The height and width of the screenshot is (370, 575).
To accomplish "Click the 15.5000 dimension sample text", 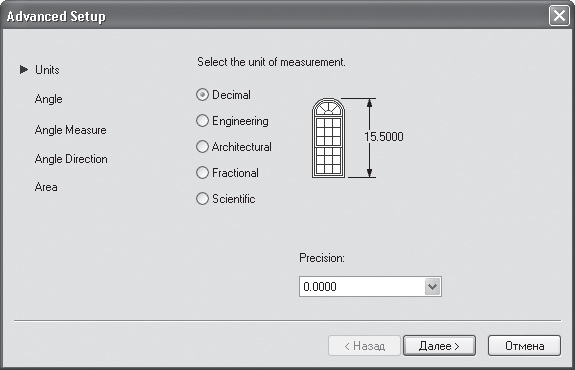I will (x=384, y=137).
